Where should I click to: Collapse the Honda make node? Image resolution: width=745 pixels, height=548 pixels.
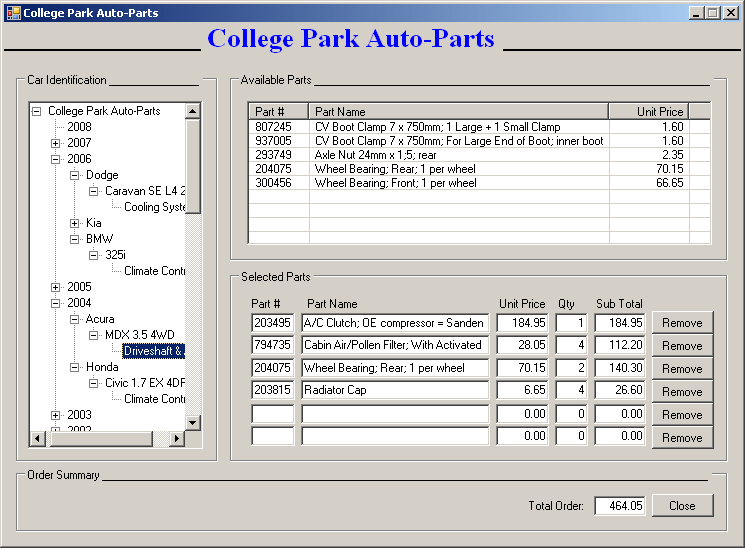pyautogui.click(x=75, y=367)
